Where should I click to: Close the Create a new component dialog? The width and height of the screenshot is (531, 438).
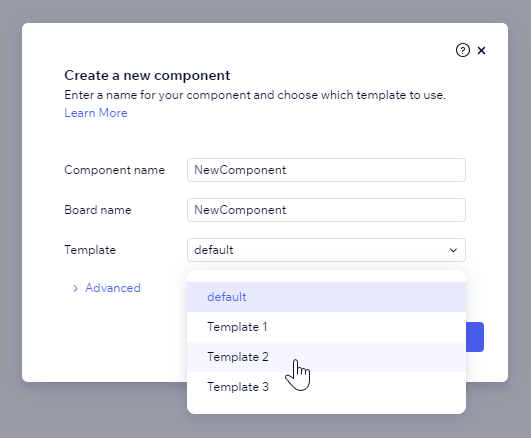point(481,50)
